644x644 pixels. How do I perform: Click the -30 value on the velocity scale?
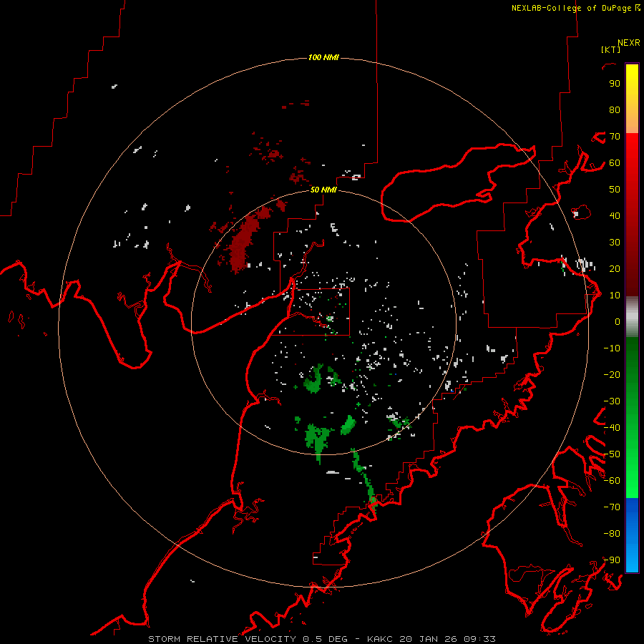[612, 401]
